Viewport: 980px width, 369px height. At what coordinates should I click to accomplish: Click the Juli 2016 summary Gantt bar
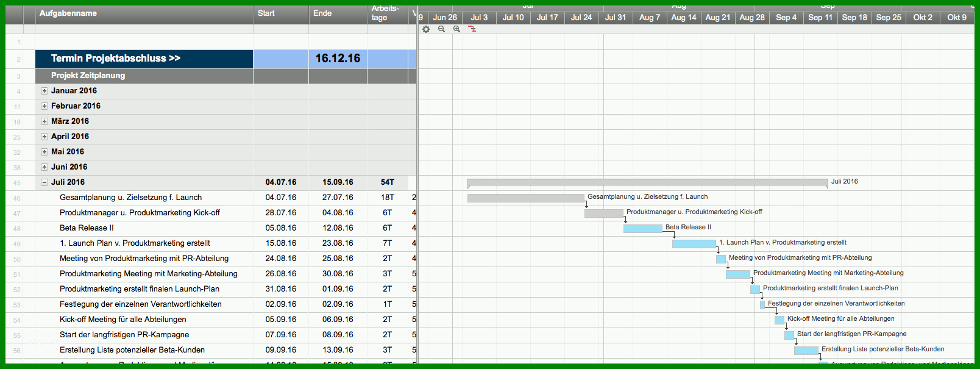pos(648,182)
